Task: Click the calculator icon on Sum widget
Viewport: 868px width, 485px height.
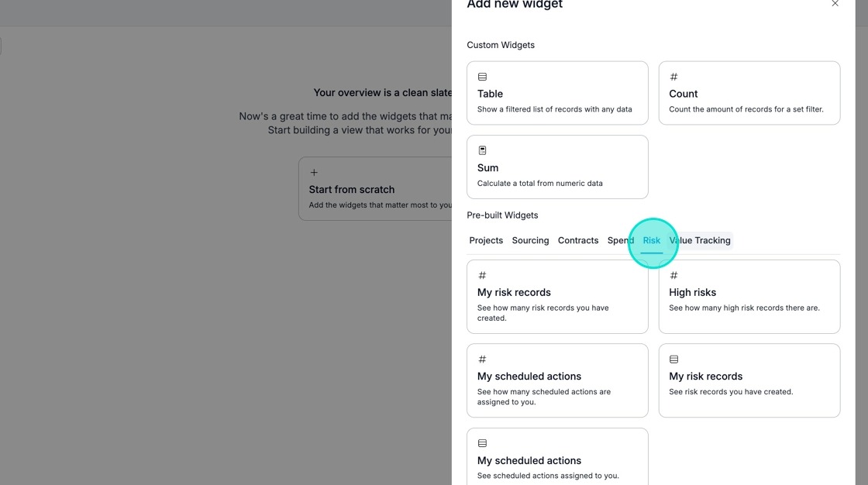Action: point(482,150)
